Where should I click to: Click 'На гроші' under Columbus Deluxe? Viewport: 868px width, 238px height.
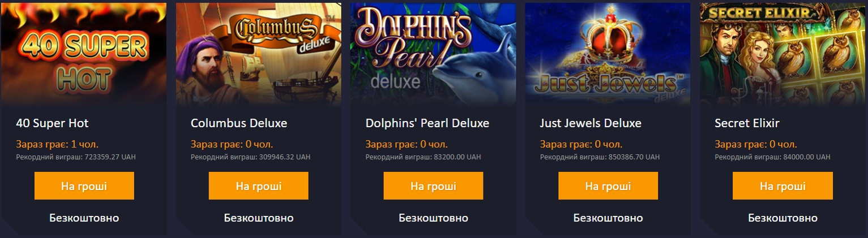(x=259, y=186)
